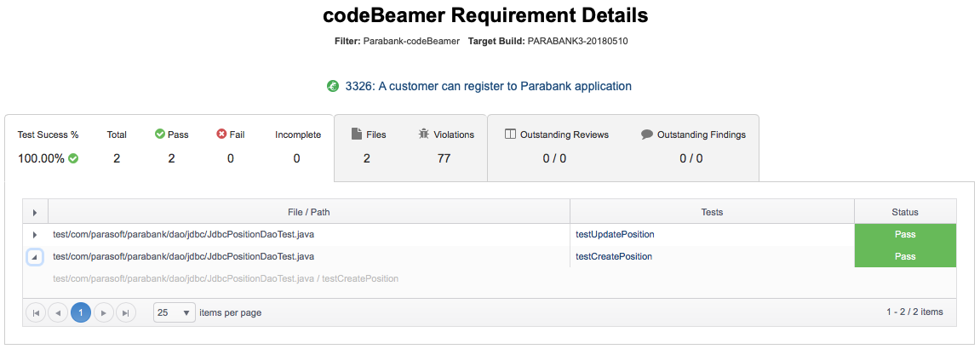
Task: Click the Outstanding Reviews value 0 / 0
Action: click(554, 158)
